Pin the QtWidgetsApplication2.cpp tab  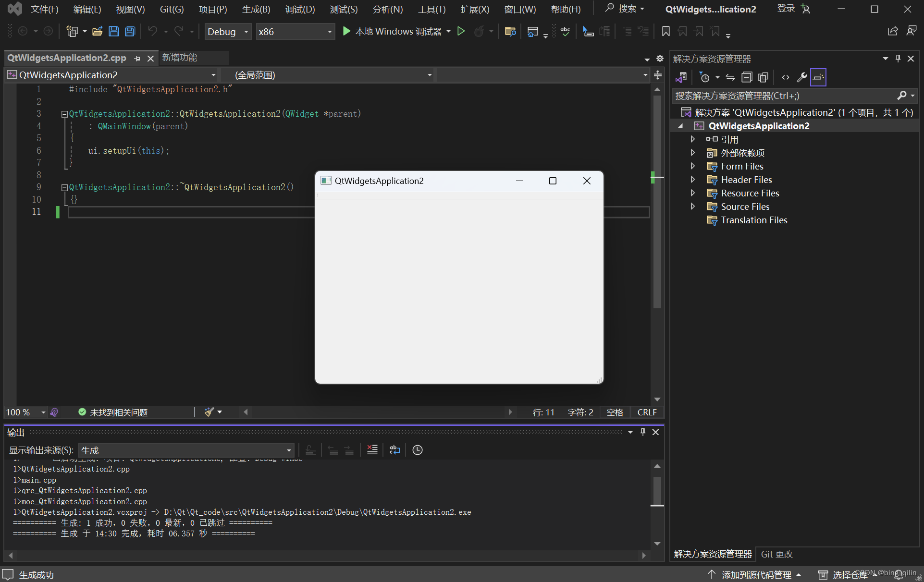(x=137, y=58)
